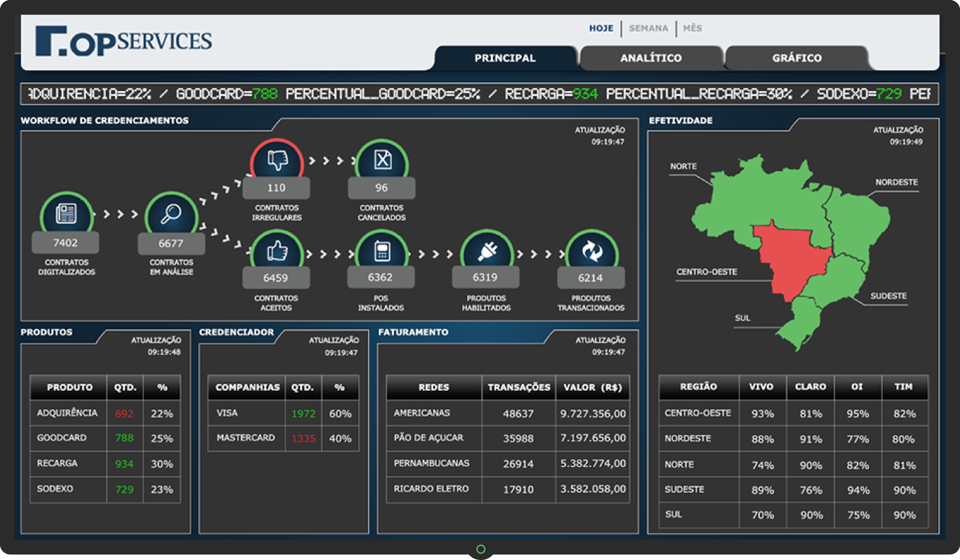960x560 pixels.
Task: Click the Produto column header
Action: [x=69, y=387]
